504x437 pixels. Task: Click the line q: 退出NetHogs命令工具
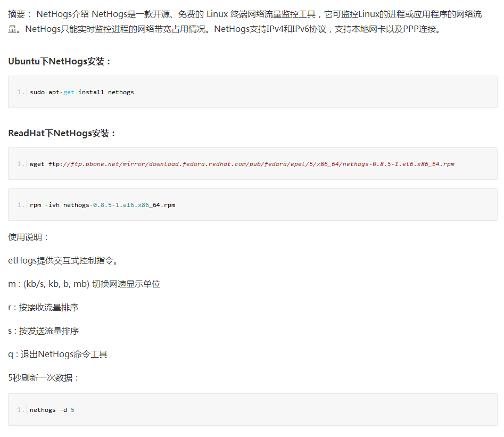tap(58, 354)
